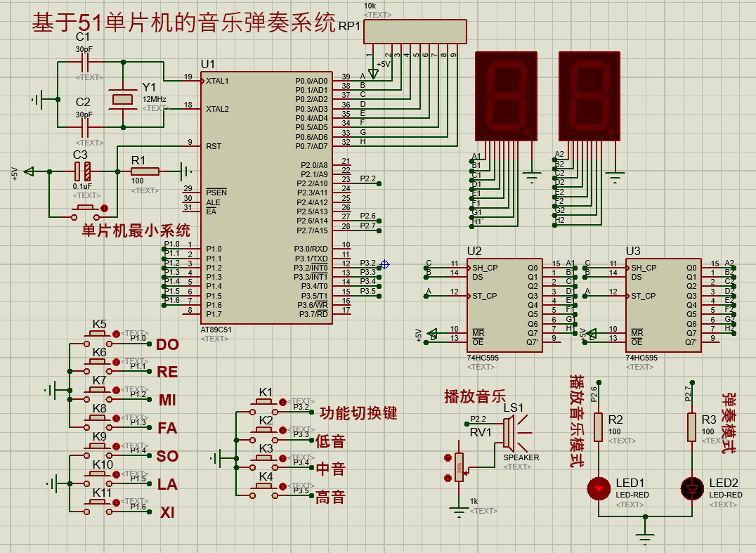Screen dimensions: 756x553
Task: Select the vertical label 播放音乐模式
Action: click(x=576, y=420)
